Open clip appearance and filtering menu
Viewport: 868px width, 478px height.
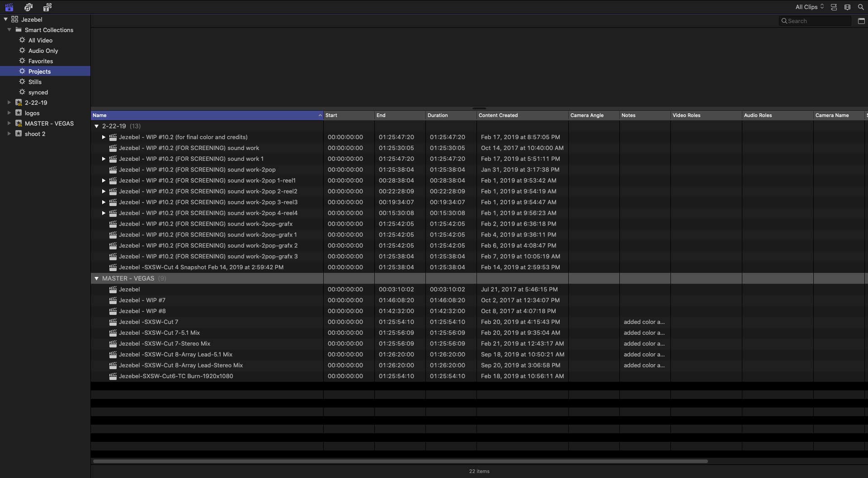[x=847, y=7]
